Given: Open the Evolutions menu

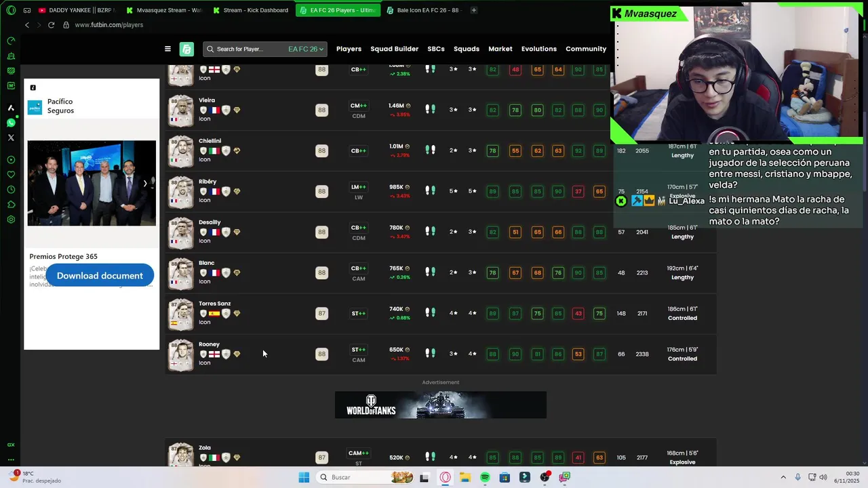Looking at the screenshot, I should tap(539, 49).
